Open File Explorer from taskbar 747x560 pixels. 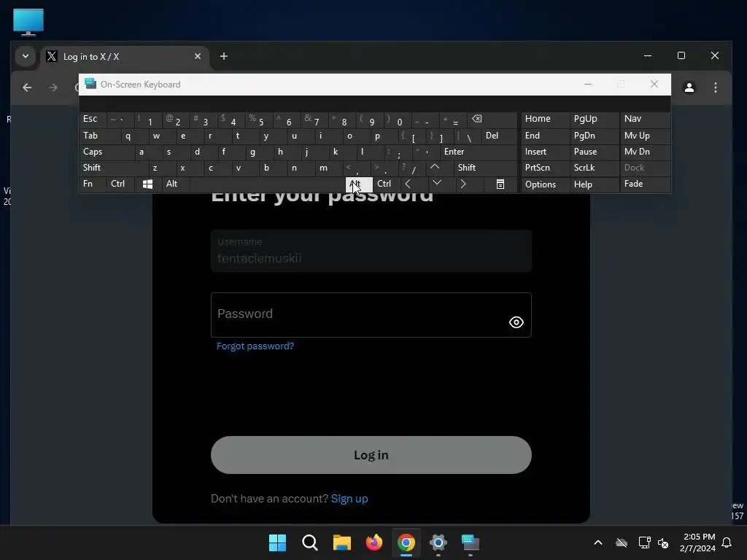pos(341,542)
